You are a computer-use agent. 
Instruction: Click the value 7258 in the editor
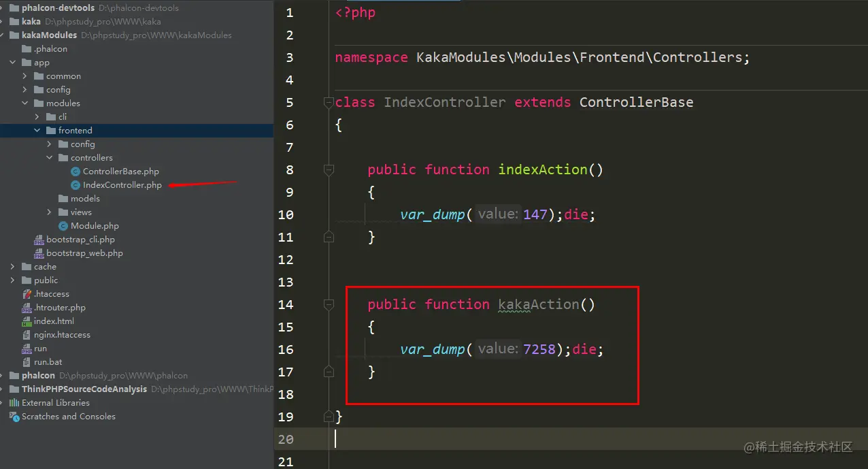539,349
